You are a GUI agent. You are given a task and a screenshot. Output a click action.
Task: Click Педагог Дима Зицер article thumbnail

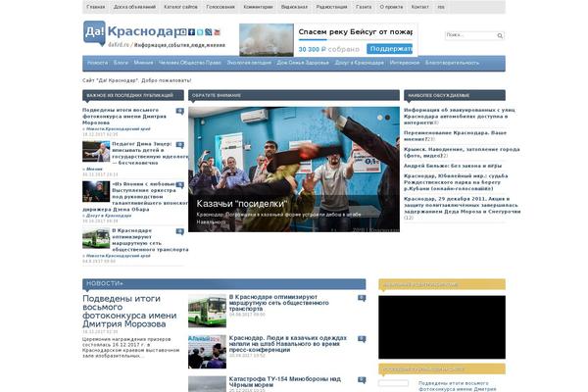96,151
